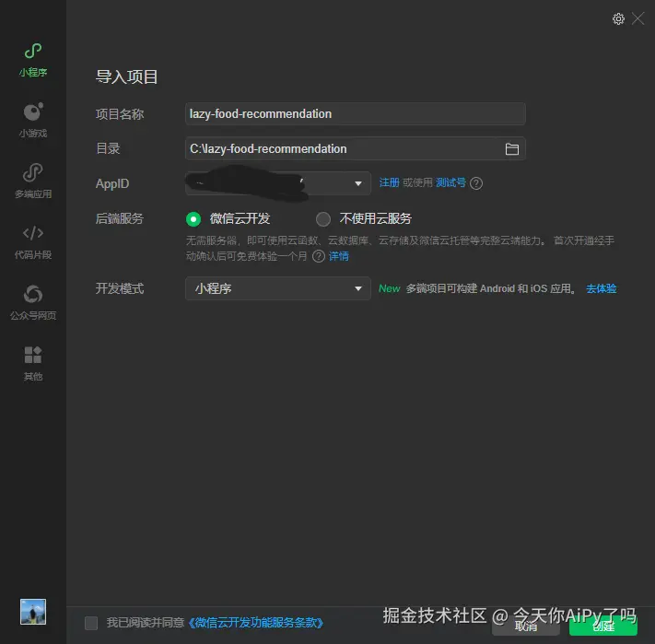Focus the 项目名称 input field
Image resolution: width=655 pixels, height=644 pixels.
355,114
